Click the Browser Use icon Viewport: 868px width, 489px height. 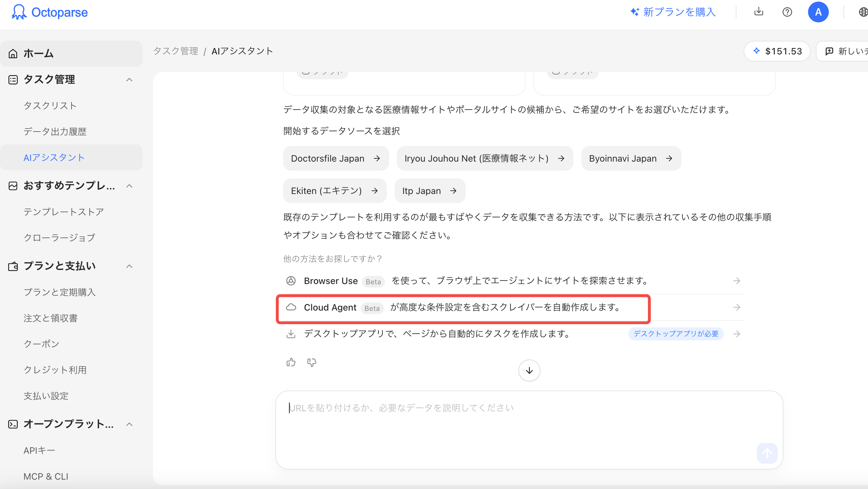click(291, 280)
